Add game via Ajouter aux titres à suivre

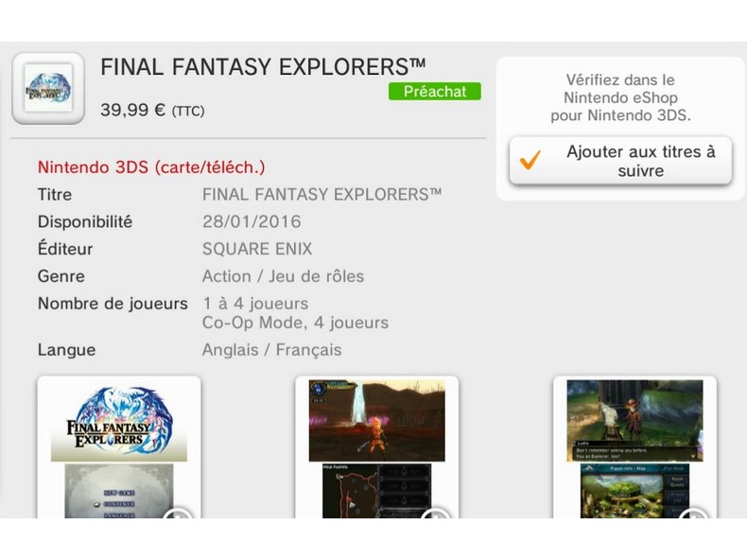620,161
